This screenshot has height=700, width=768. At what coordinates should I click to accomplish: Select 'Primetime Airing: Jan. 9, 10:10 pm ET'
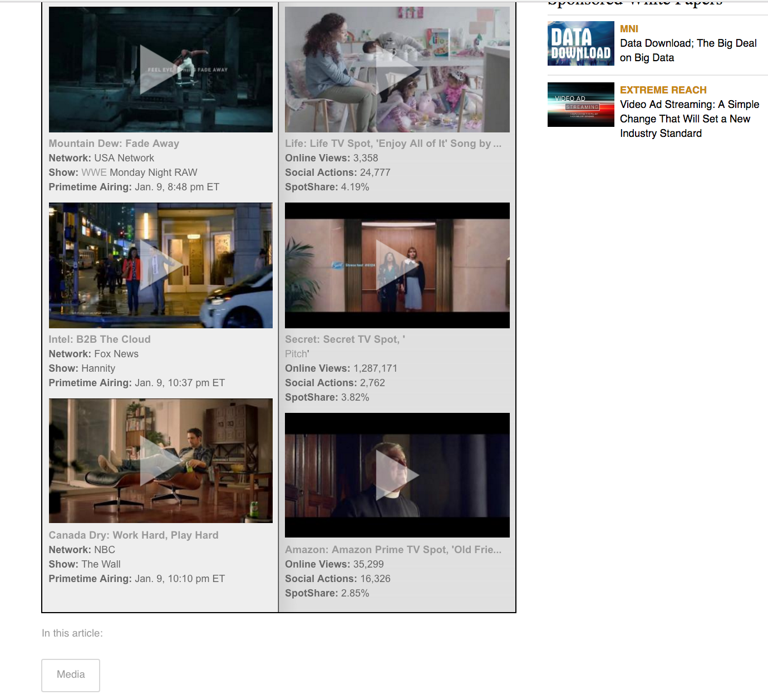[137, 579]
